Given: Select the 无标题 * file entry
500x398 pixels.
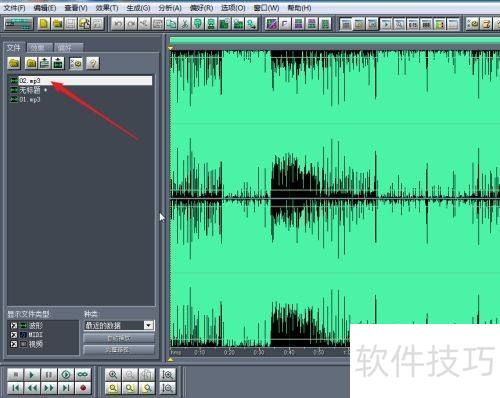Looking at the screenshot, I should [29, 90].
